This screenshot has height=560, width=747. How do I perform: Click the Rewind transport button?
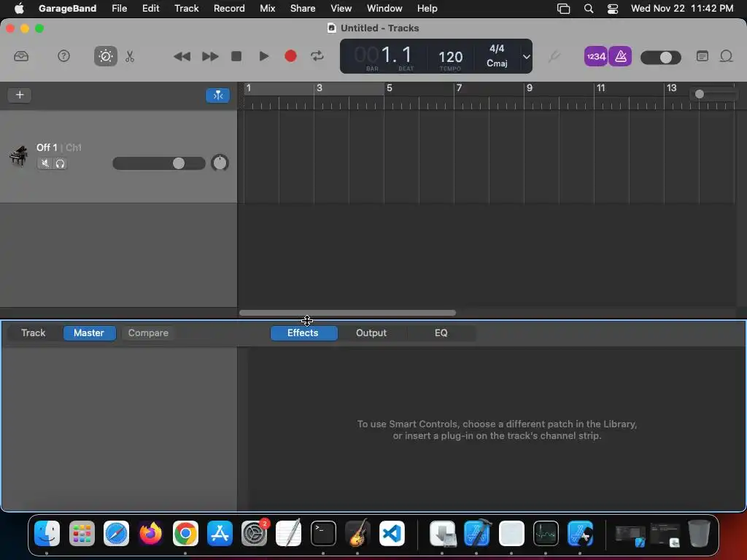(182, 56)
